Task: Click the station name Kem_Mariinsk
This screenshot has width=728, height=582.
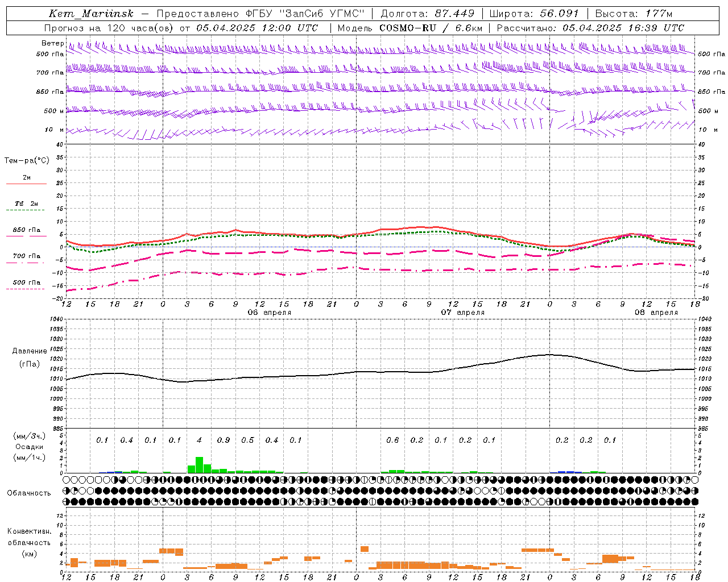Action: [x=91, y=14]
